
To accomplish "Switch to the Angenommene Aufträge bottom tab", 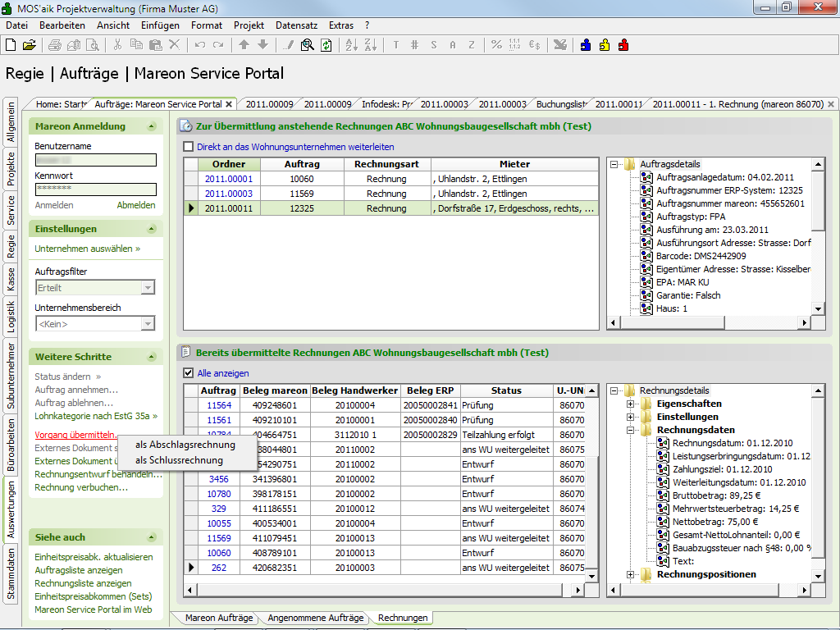I will pos(316,618).
